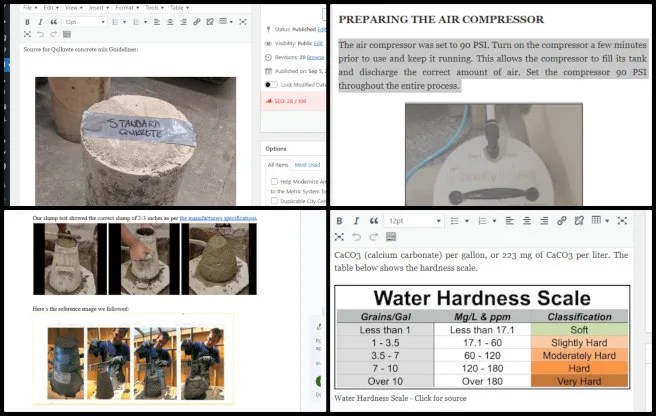Viewport: 656px width, 416px height.
Task: Open 12pt font size dropdown in Quikrete editor
Action: pyautogui.click(x=85, y=22)
